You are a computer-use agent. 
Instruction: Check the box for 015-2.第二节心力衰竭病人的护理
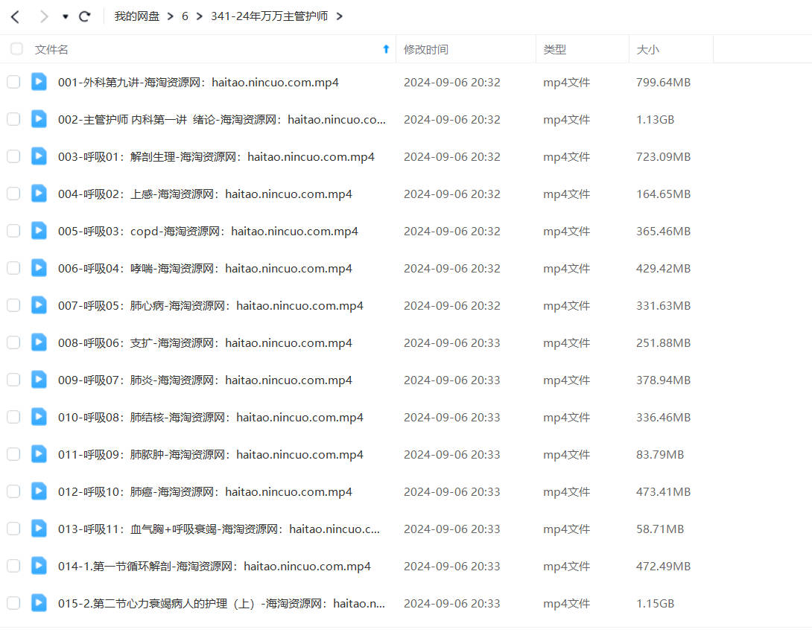coord(13,603)
